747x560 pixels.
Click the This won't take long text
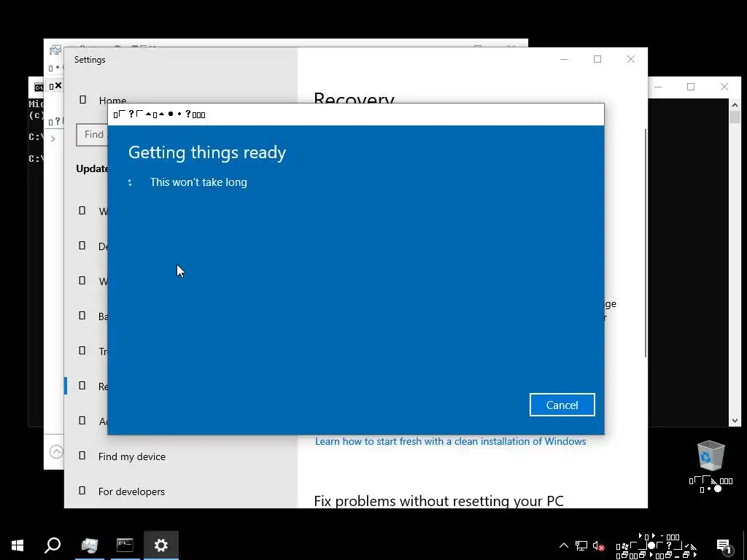point(198,182)
